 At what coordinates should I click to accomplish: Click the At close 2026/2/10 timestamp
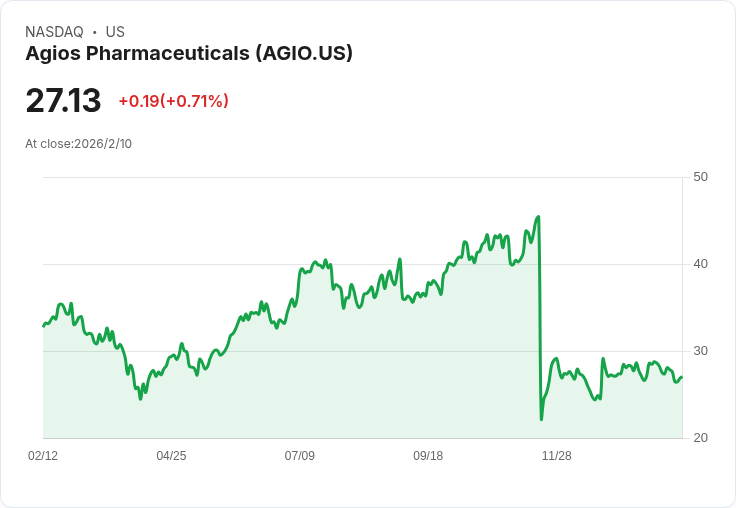point(78,143)
